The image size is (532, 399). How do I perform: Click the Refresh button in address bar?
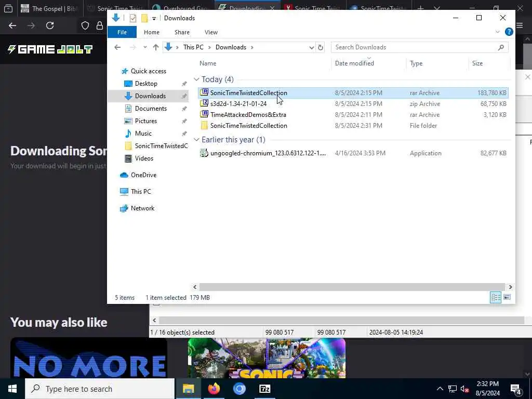(x=320, y=47)
